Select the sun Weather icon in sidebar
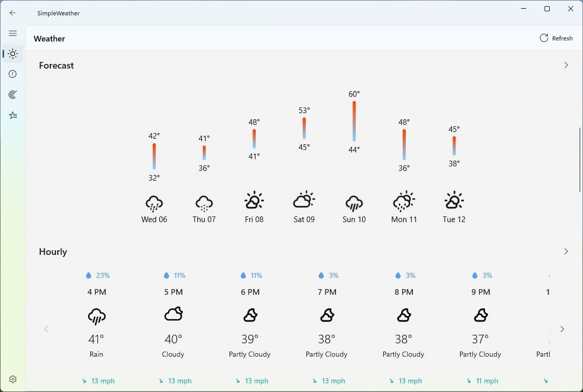 pyautogui.click(x=12, y=53)
